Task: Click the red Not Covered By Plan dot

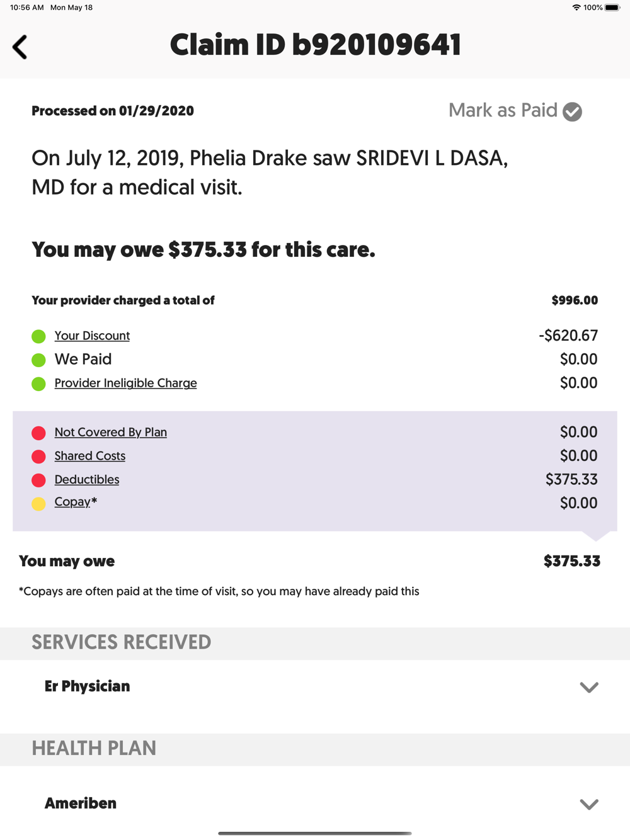Action: [x=38, y=433]
